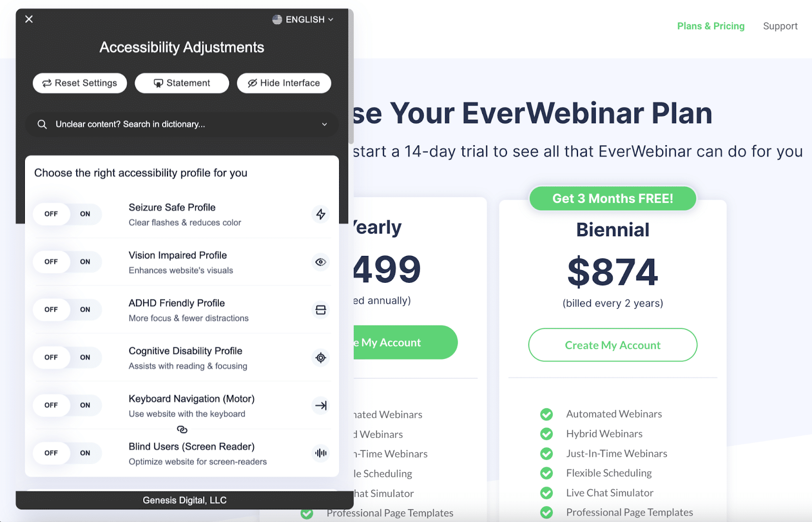Set Cognitive Disability Profile to OFF
812x522 pixels.
51,357
